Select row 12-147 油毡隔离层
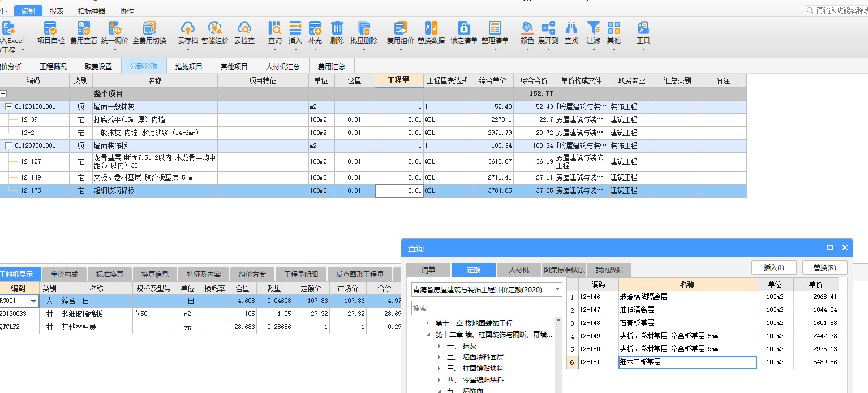This screenshot has height=393, width=868. pyautogui.click(x=702, y=310)
